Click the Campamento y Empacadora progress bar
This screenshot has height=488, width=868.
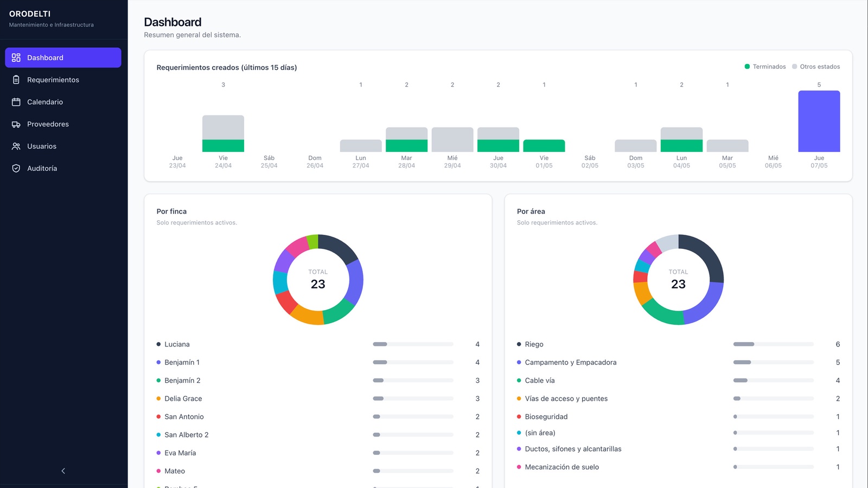(773, 362)
